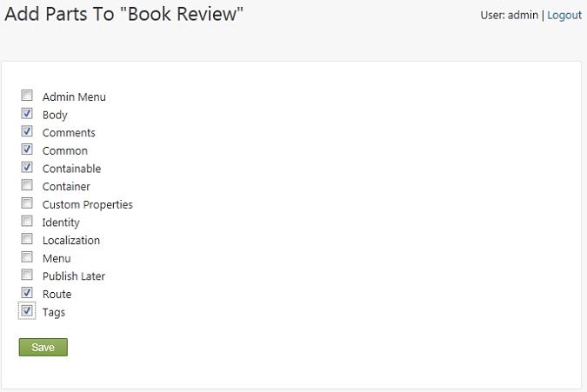The image size is (587, 392).
Task: Click the Logout link
Action: pyautogui.click(x=564, y=15)
